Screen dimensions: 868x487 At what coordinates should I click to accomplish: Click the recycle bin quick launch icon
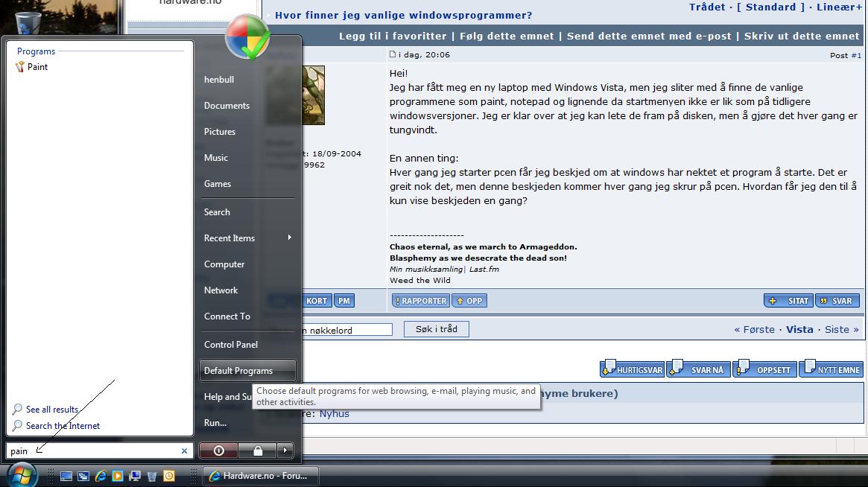click(x=152, y=476)
